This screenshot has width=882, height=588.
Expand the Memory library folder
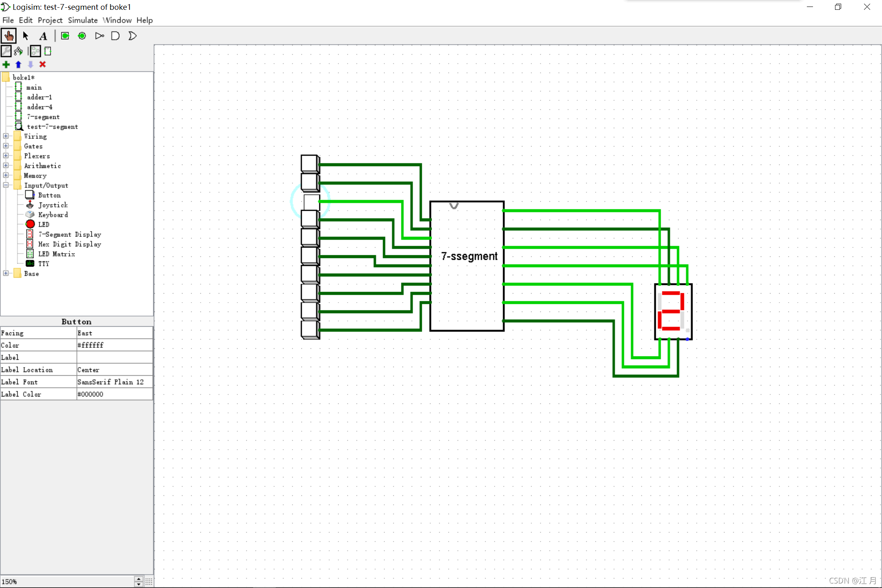click(6, 175)
